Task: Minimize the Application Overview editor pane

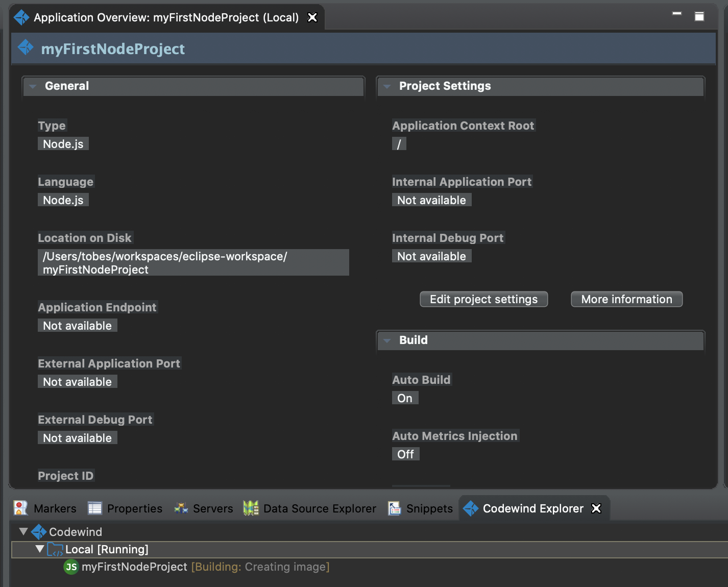Action: (677, 14)
